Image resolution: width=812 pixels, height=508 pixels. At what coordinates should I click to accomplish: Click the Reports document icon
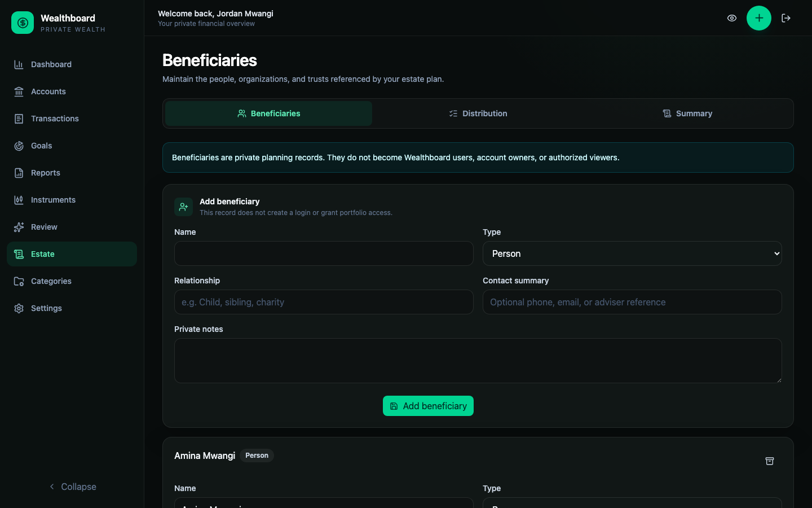click(x=19, y=173)
